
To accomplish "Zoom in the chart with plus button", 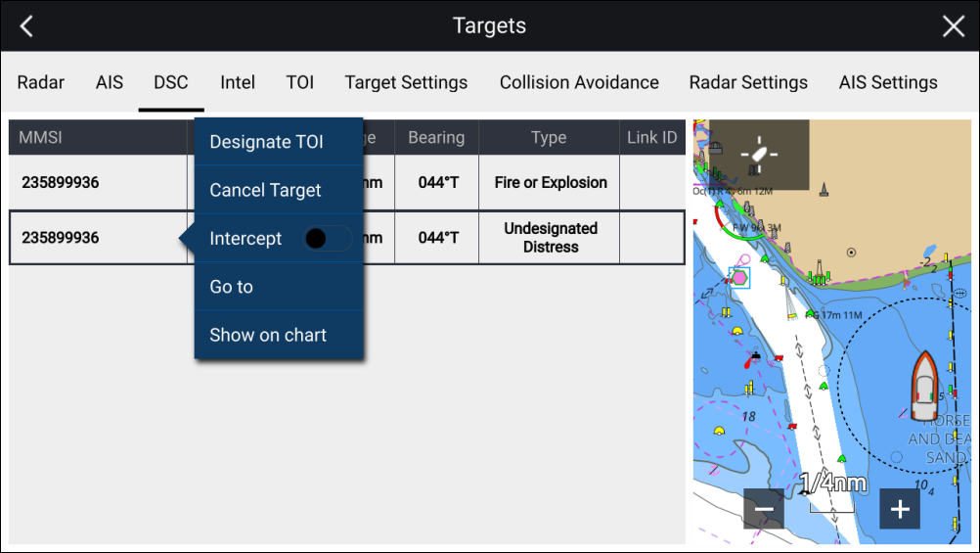I will tap(900, 509).
